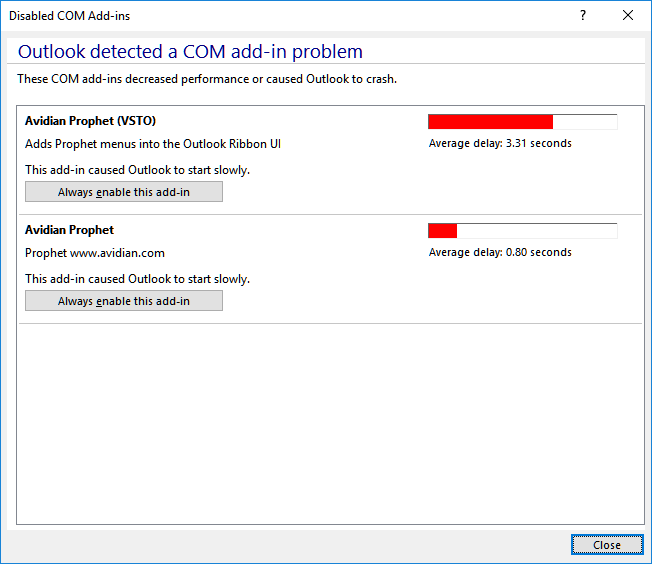Click the unfilled part of the VSTO delay bar

(x=585, y=122)
